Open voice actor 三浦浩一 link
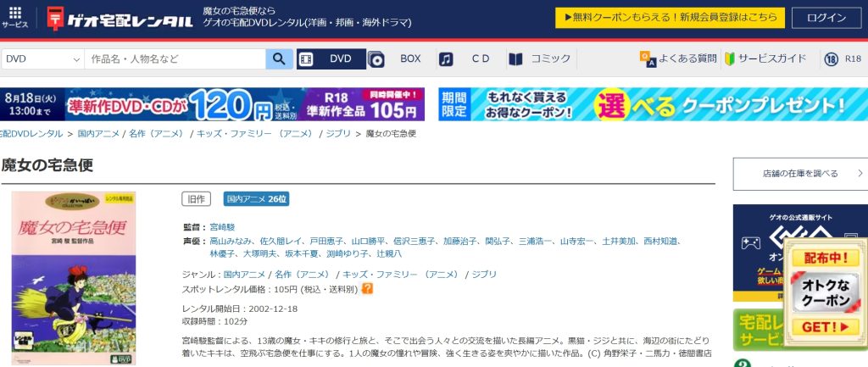 pyautogui.click(x=536, y=242)
